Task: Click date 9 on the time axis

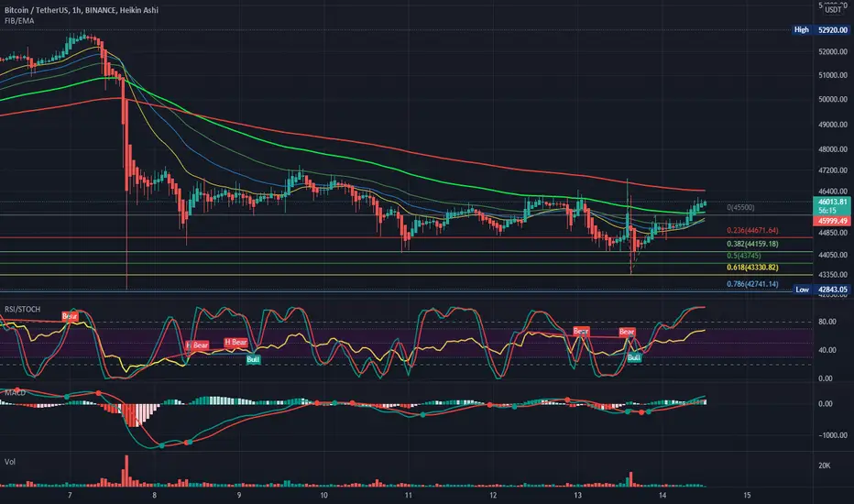Action: coord(239,495)
